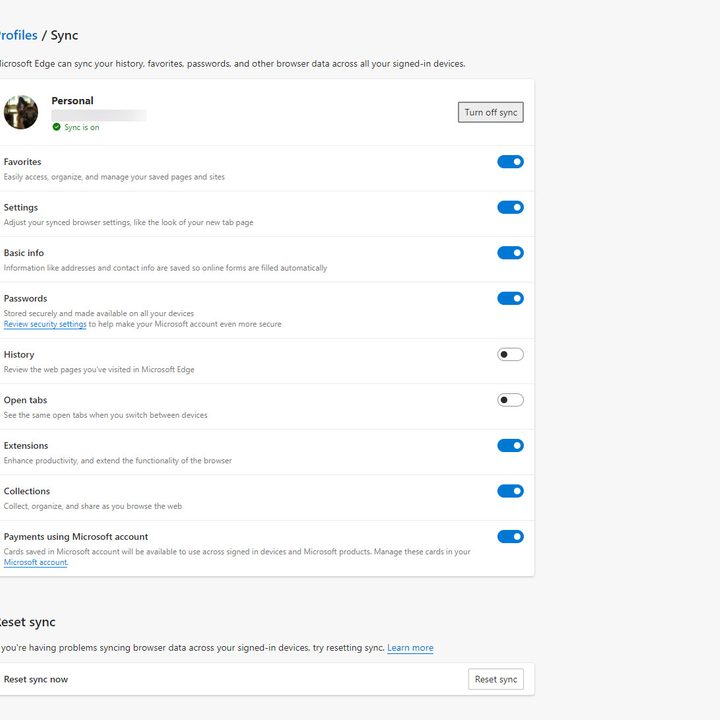Click the Open tabs heading
This screenshot has height=720, width=720.
(25, 400)
